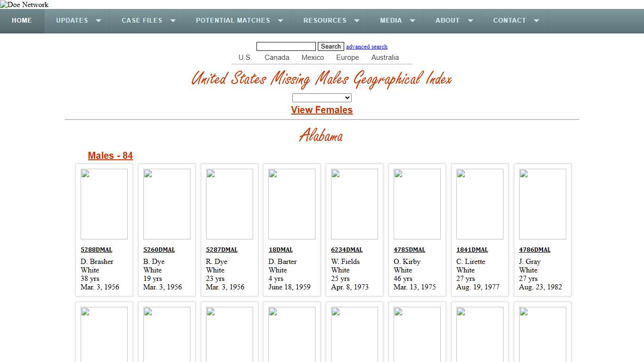Open case file 5288DMAL
This screenshot has width=644, height=362.
tap(97, 250)
